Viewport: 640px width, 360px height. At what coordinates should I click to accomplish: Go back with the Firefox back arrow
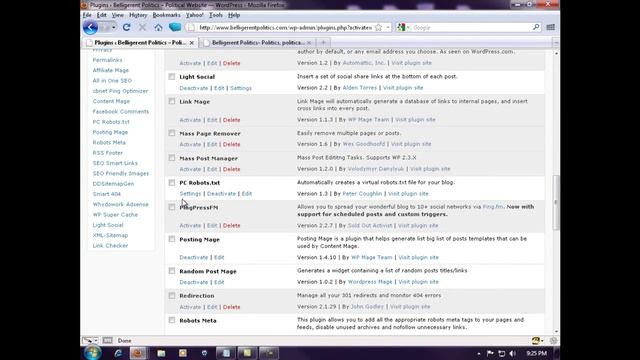point(90,27)
